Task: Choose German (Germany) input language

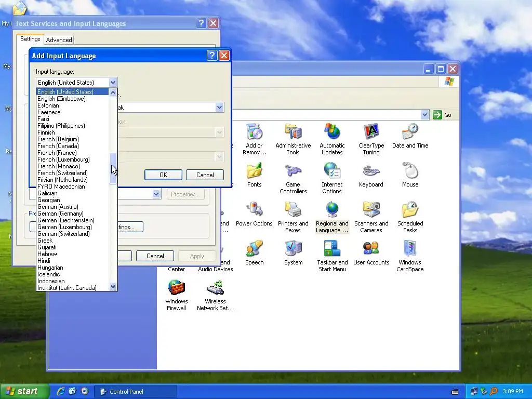Action: click(73, 214)
